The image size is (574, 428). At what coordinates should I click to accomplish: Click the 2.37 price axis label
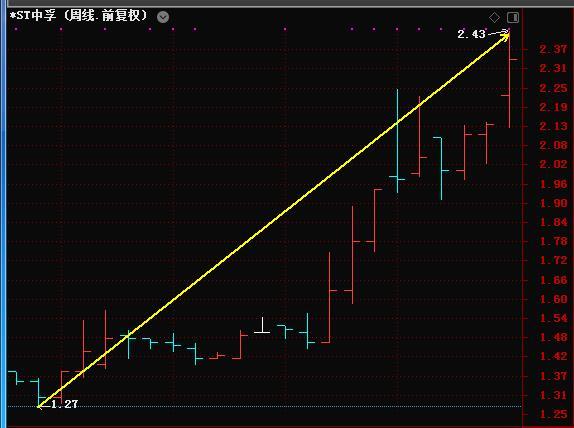coord(553,49)
